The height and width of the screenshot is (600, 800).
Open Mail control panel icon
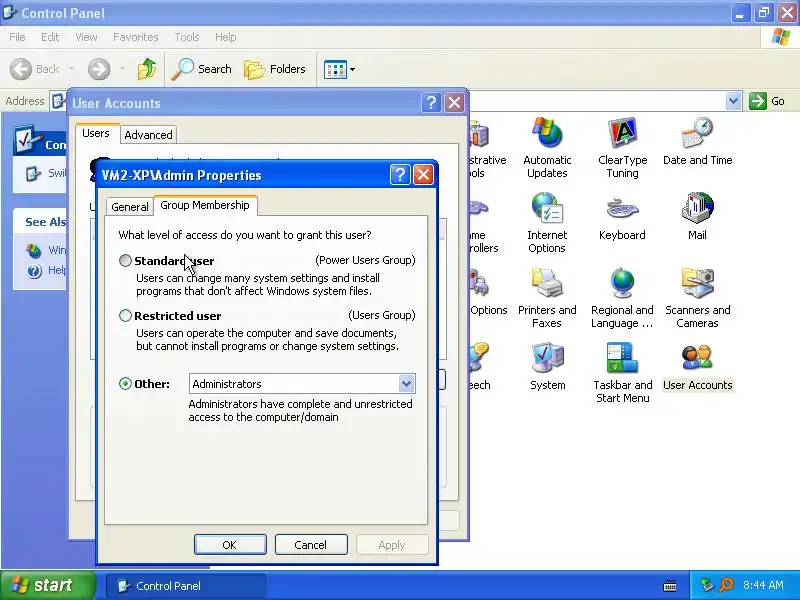pyautogui.click(x=697, y=217)
